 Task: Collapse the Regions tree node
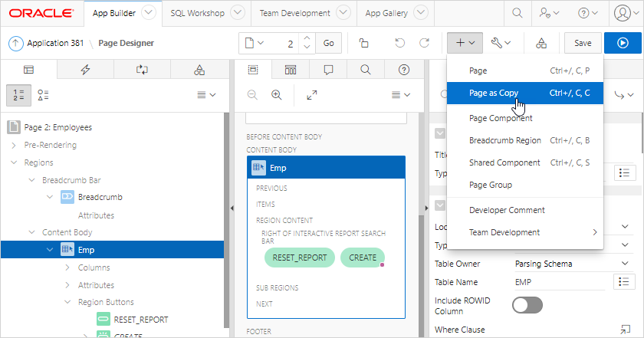pos(14,162)
